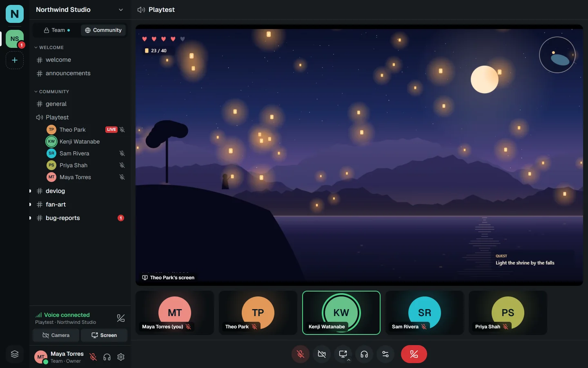
Task: Select Priya Shah participant tile
Action: click(x=508, y=313)
